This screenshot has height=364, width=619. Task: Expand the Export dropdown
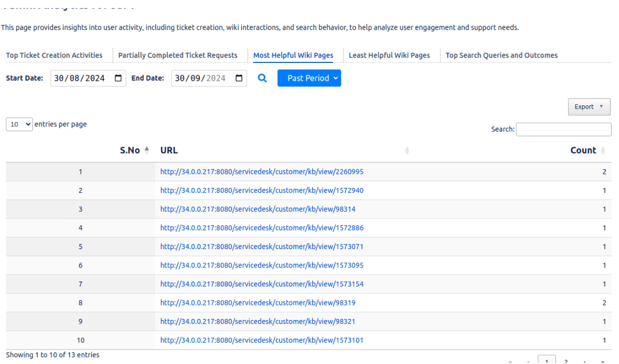[x=589, y=106]
